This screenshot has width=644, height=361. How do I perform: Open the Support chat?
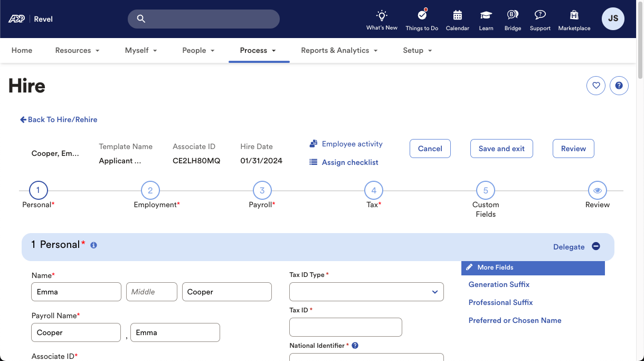click(x=539, y=20)
